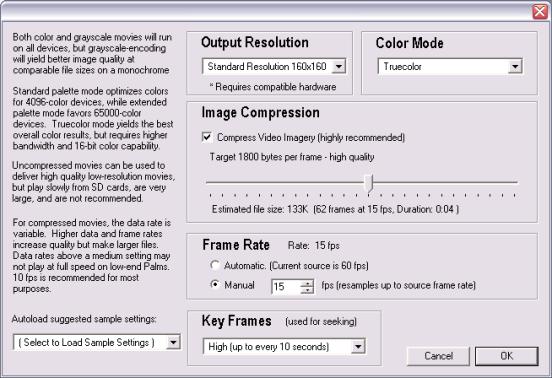Screen dimensions: 552x378
Task: Open the Color Mode Truecolor dropdown
Action: (x=450, y=66)
